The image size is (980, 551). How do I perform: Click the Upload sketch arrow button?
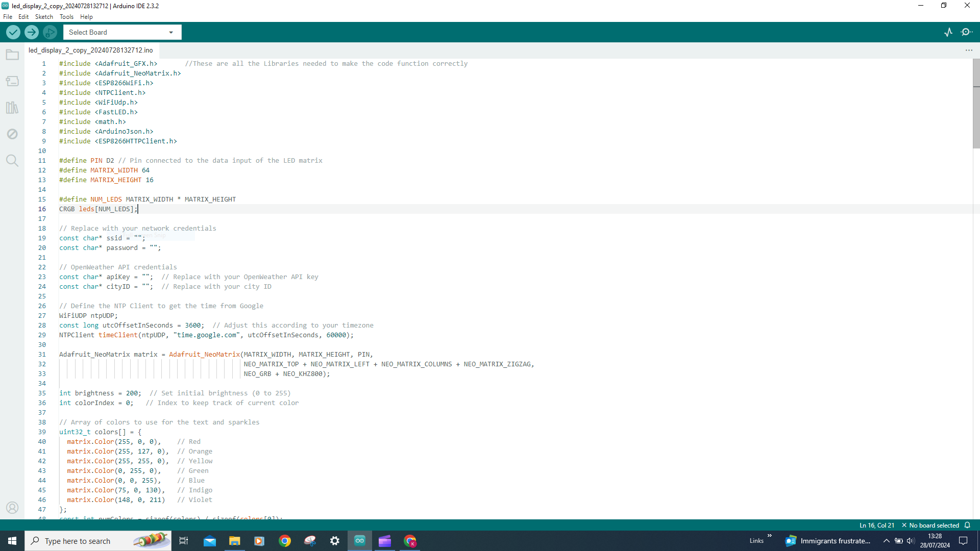(32, 32)
